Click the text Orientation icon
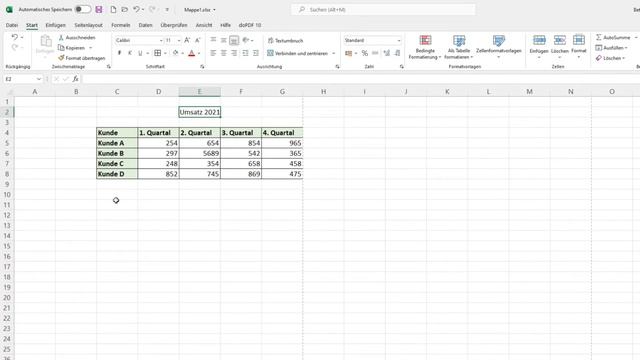 246,40
